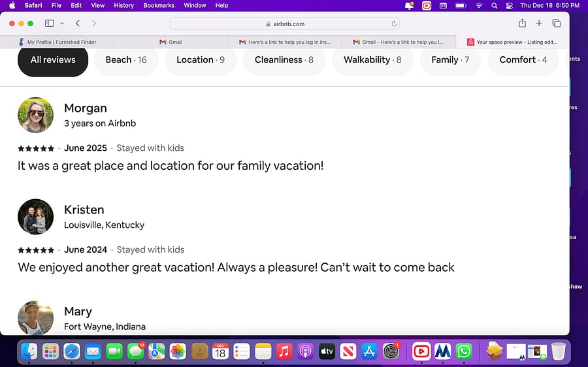Launch WhatsApp from the dock
Image resolution: width=588 pixels, height=367 pixels.
click(x=464, y=351)
